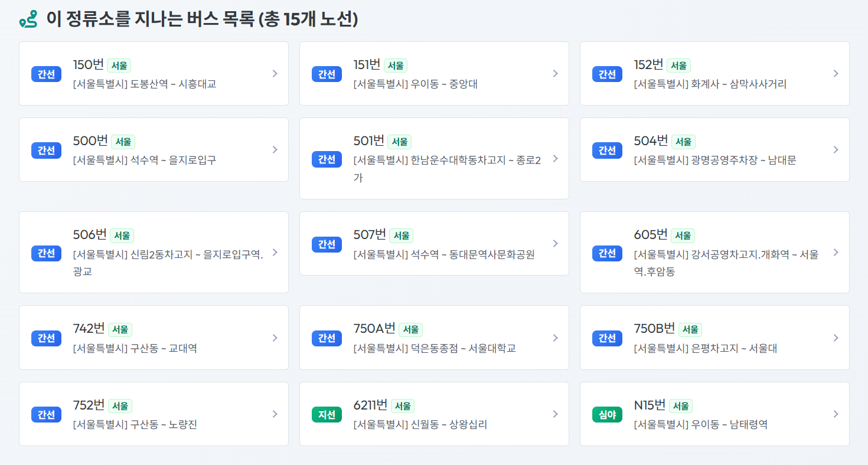This screenshot has height=465, width=868.
Task: Click the heading '이 정류소를 지나는 버스 목록 (총 15개 노선)'
Action: pos(202,19)
